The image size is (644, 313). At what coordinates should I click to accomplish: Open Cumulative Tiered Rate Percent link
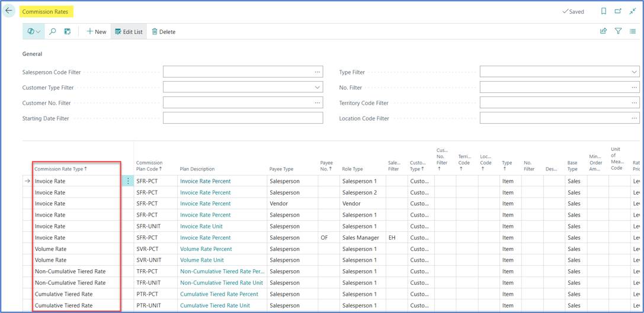(219, 294)
